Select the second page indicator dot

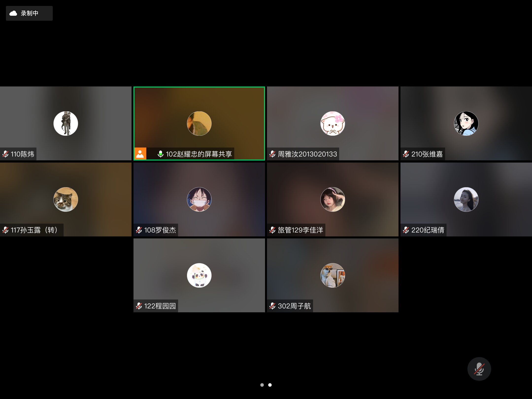click(x=270, y=385)
